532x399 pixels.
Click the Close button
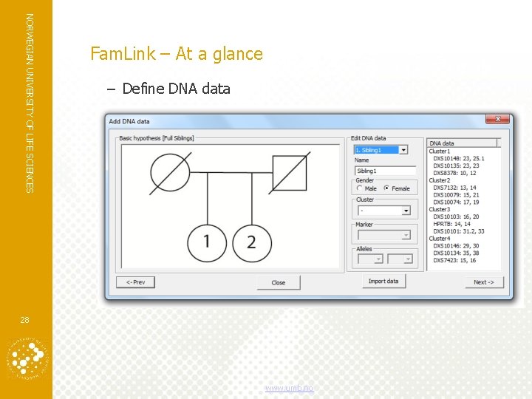click(x=279, y=282)
